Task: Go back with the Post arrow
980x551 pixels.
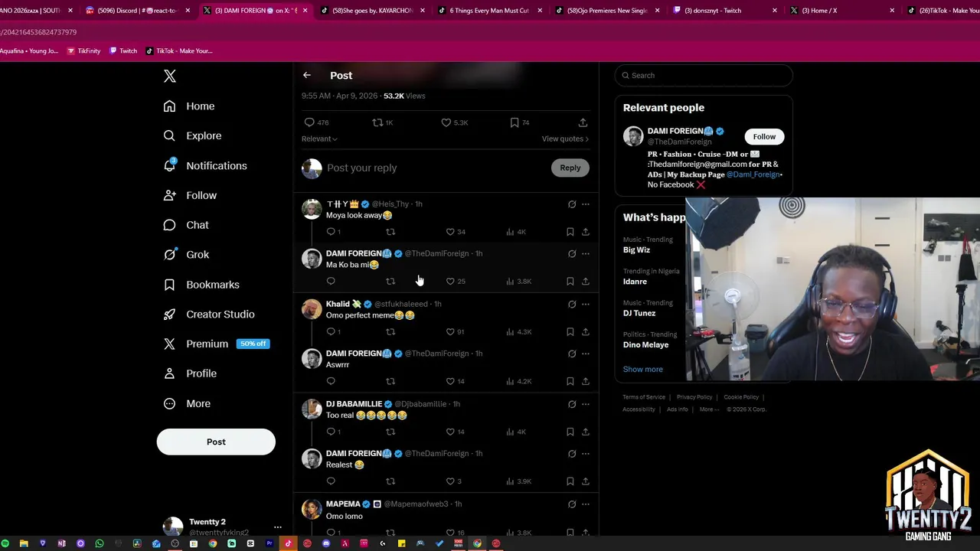Action: click(307, 75)
